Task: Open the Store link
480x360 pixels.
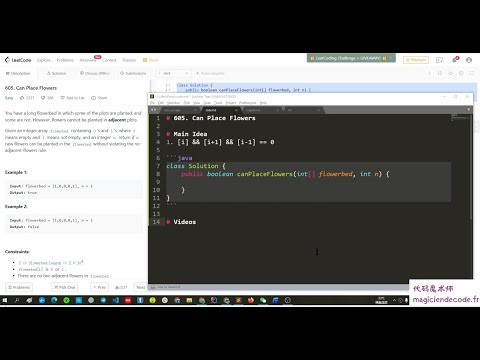Action: [151, 60]
